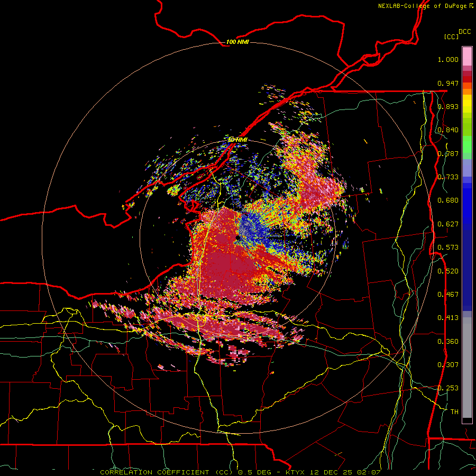Click the 0.5 DEG elevation text
Screen dimensions: 476x476
pyautogui.click(x=254, y=472)
